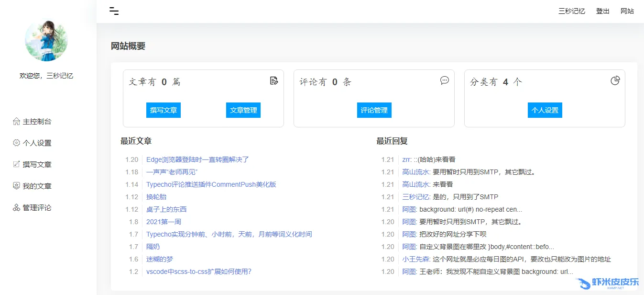The height and width of the screenshot is (295, 644).
Task: Click the user avatar image
Action: pyautogui.click(x=46, y=40)
